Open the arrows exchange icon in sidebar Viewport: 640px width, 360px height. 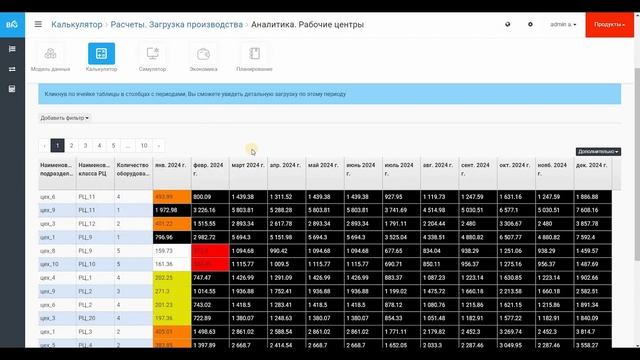[x=12, y=69]
